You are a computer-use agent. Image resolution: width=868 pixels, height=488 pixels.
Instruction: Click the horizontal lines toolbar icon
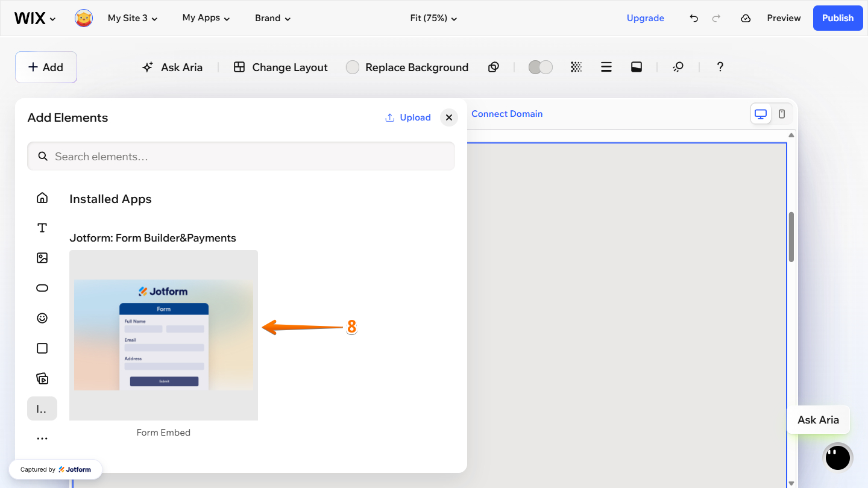coord(606,67)
